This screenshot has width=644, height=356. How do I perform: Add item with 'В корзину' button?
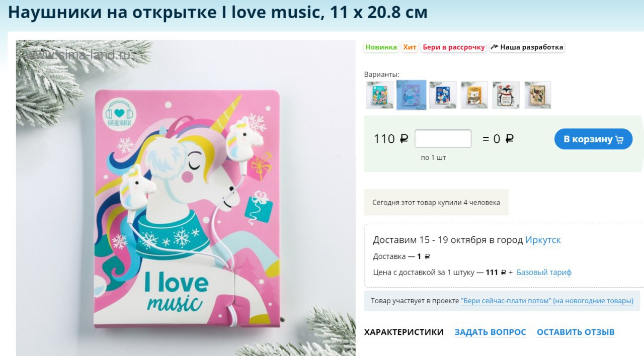coord(593,139)
